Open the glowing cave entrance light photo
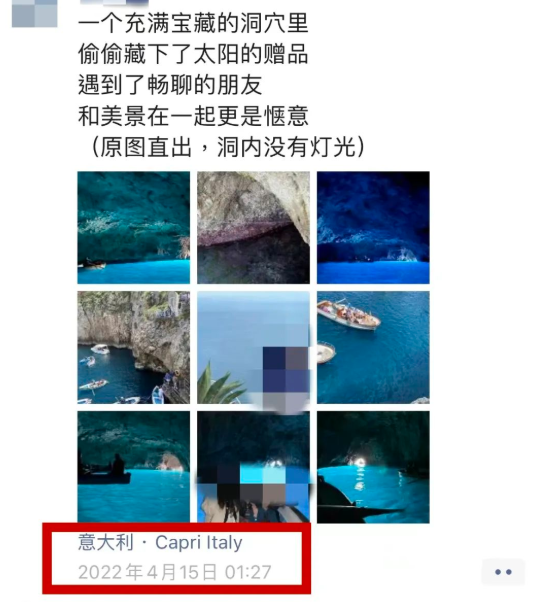The image size is (548, 602). (373, 467)
